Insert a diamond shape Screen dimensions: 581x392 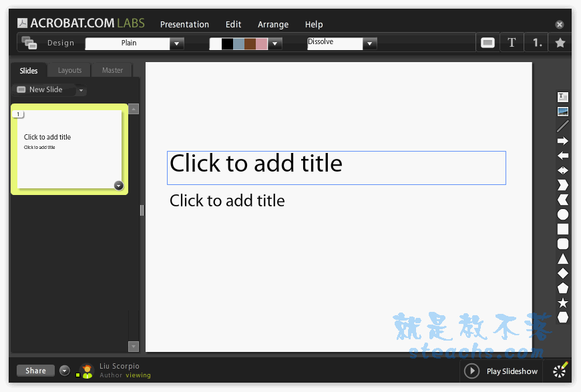(563, 273)
